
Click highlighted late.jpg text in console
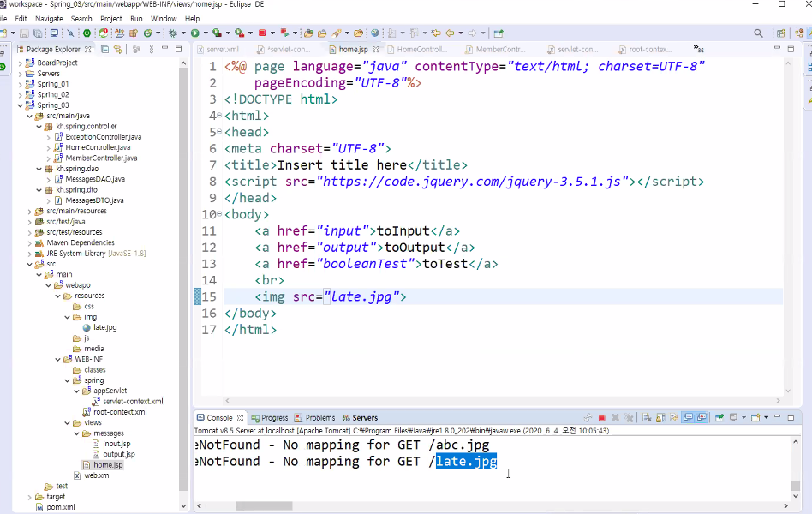coord(466,461)
